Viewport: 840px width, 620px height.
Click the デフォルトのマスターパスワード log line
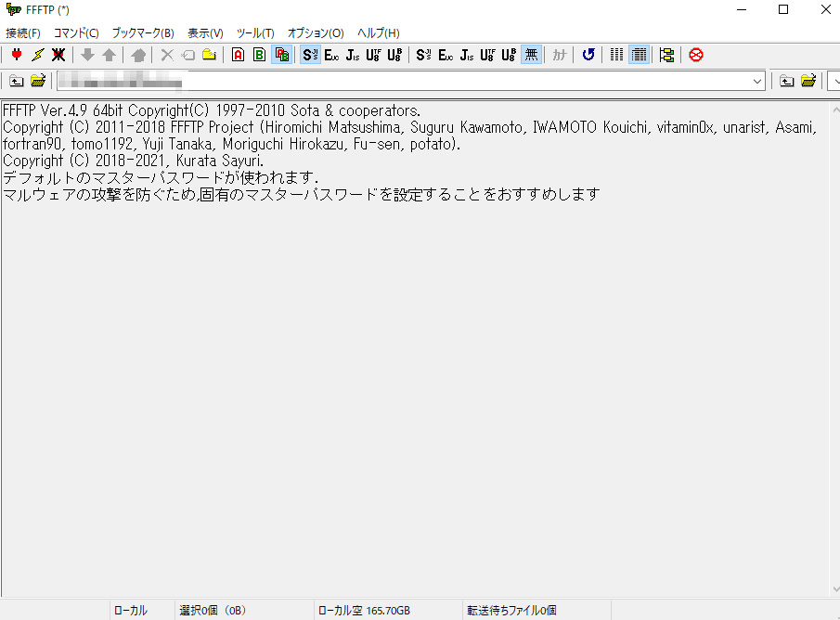pyautogui.click(x=161, y=177)
